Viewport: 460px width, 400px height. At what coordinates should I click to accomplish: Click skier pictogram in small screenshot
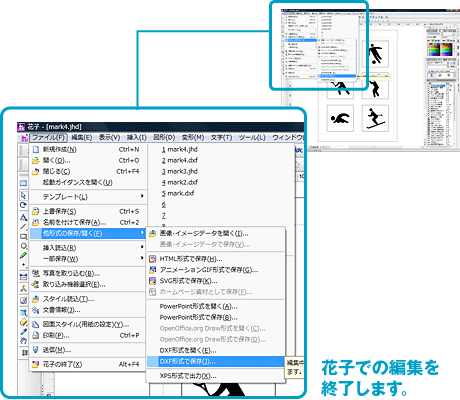[x=375, y=118]
